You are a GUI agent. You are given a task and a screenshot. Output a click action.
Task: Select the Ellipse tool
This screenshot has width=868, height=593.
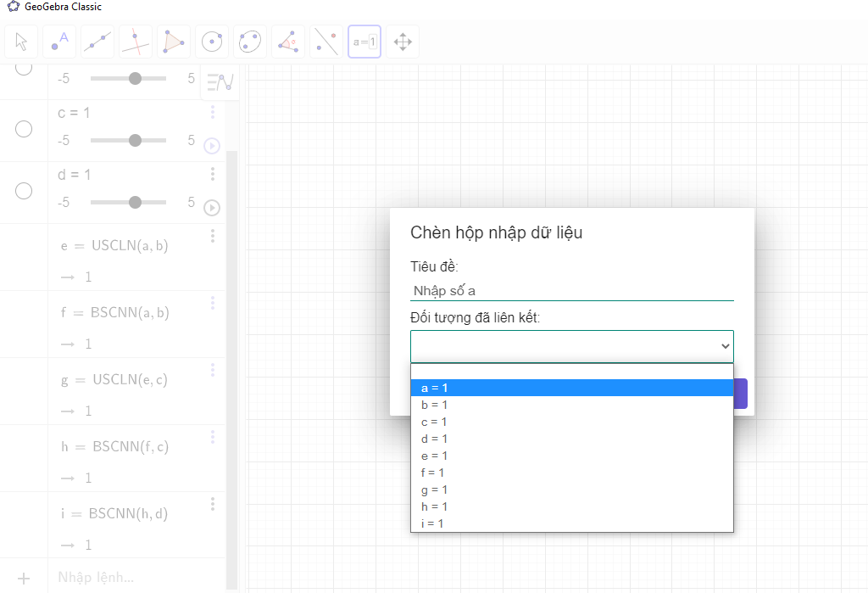pos(250,42)
